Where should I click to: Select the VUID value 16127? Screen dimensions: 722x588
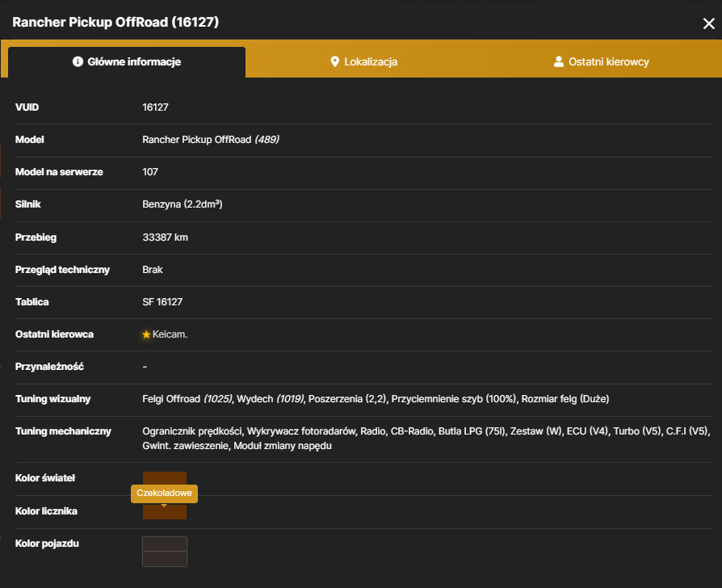coord(155,107)
